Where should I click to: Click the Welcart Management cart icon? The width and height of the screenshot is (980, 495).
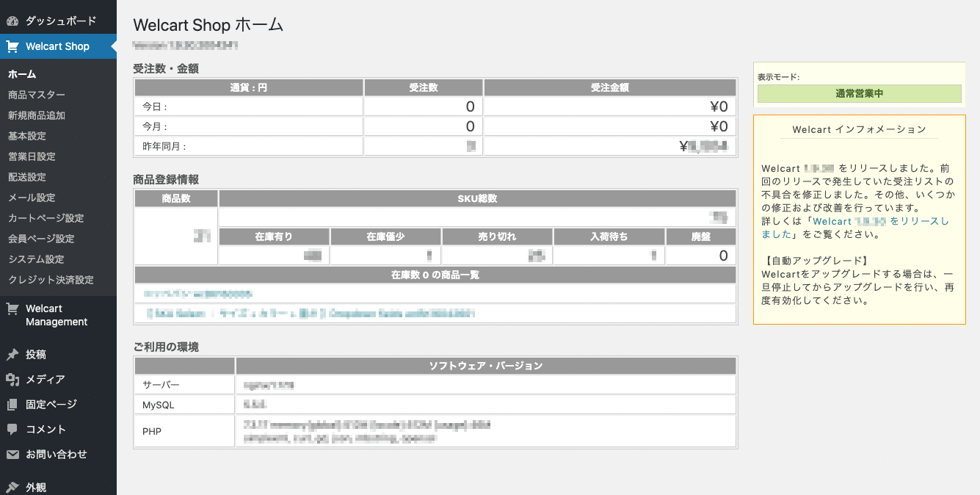(12, 309)
